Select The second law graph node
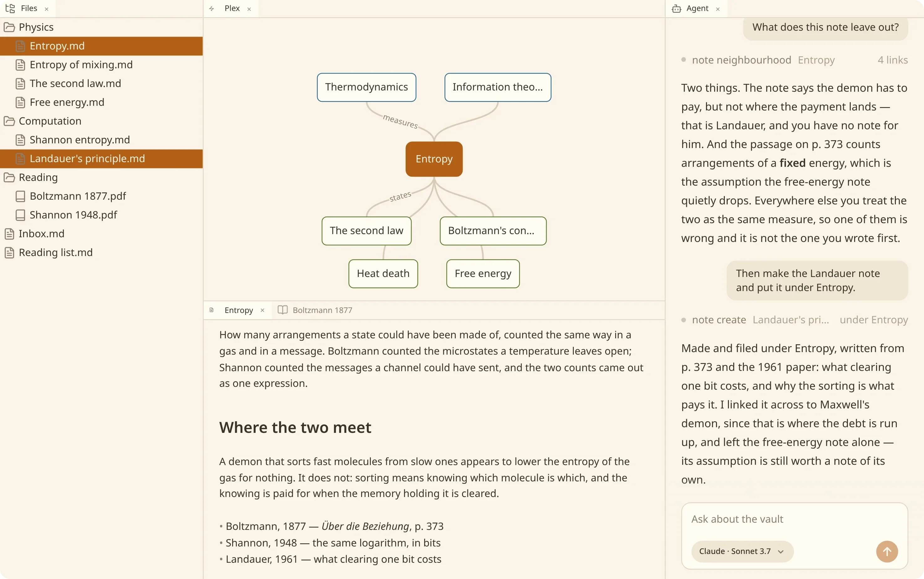This screenshot has height=579, width=924. click(x=366, y=231)
